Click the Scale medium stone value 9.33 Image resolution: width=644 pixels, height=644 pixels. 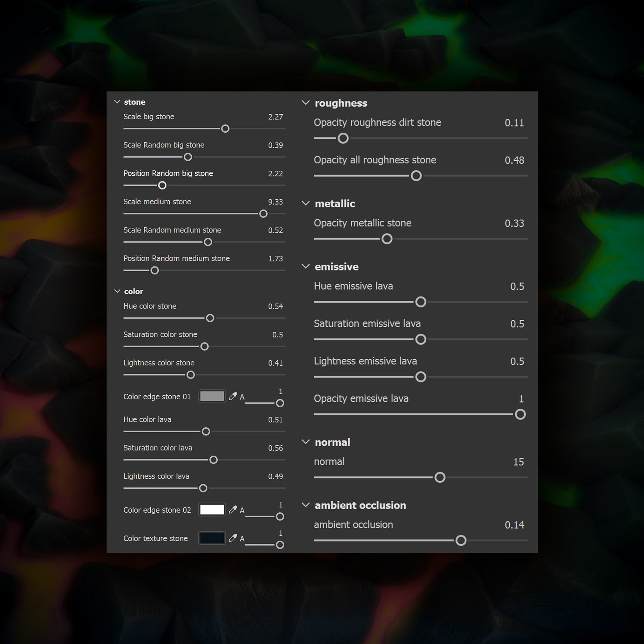(x=275, y=202)
